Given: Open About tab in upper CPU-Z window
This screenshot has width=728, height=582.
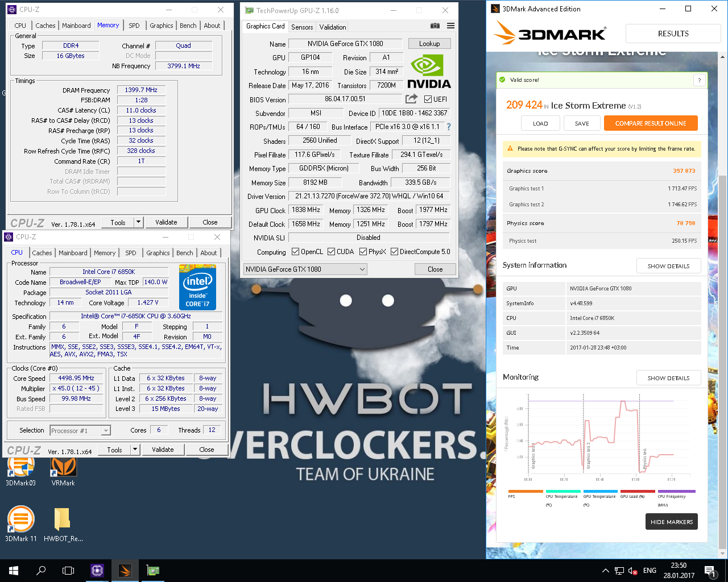Looking at the screenshot, I should [212, 26].
